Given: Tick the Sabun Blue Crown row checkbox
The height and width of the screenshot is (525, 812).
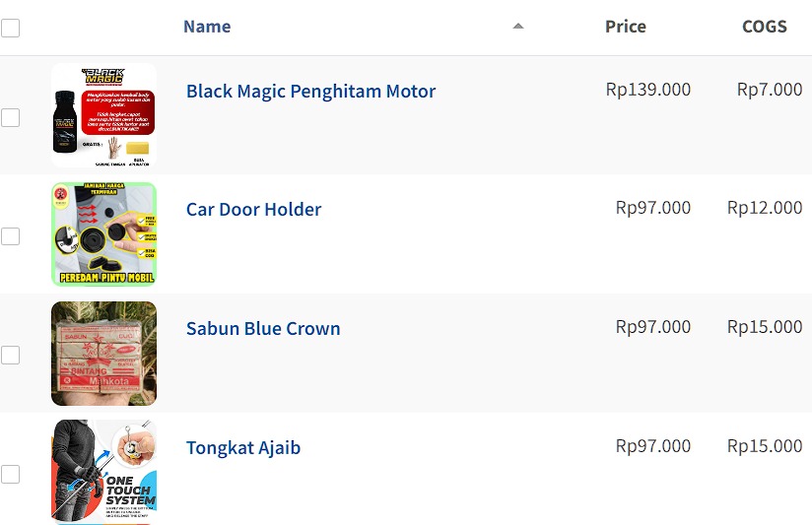Looking at the screenshot, I should click(x=10, y=356).
